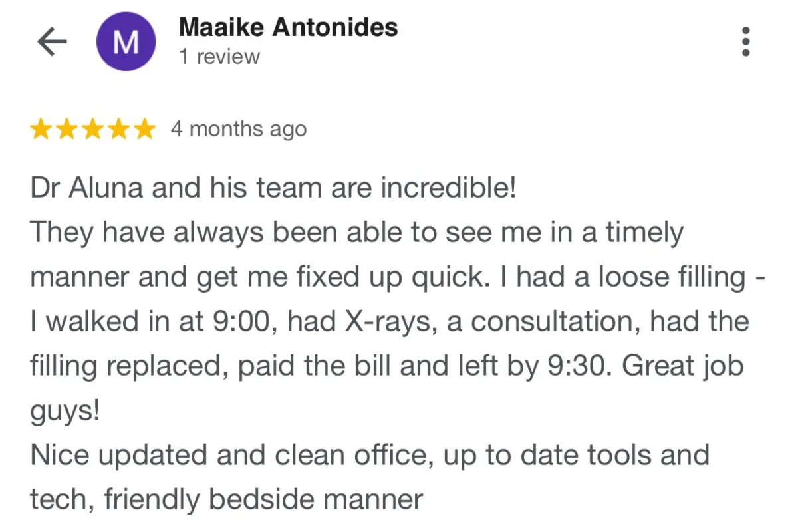
Task: Click the first yellow rating star
Action: coord(41,130)
